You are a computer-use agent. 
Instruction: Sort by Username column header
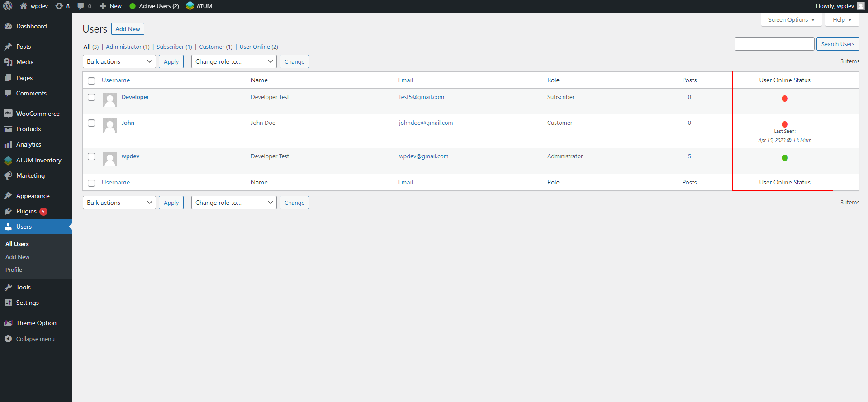pos(116,80)
